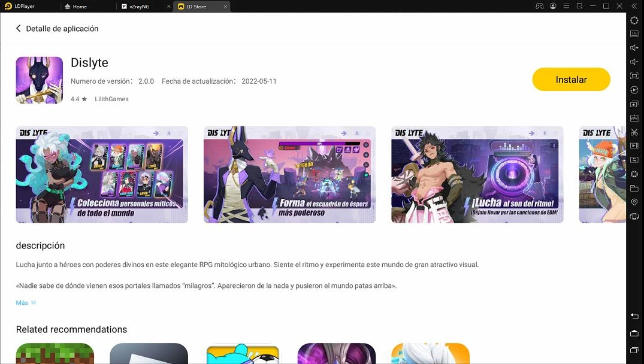Start the video recorder icon
The width and height of the screenshot is (644, 364).
click(634, 145)
